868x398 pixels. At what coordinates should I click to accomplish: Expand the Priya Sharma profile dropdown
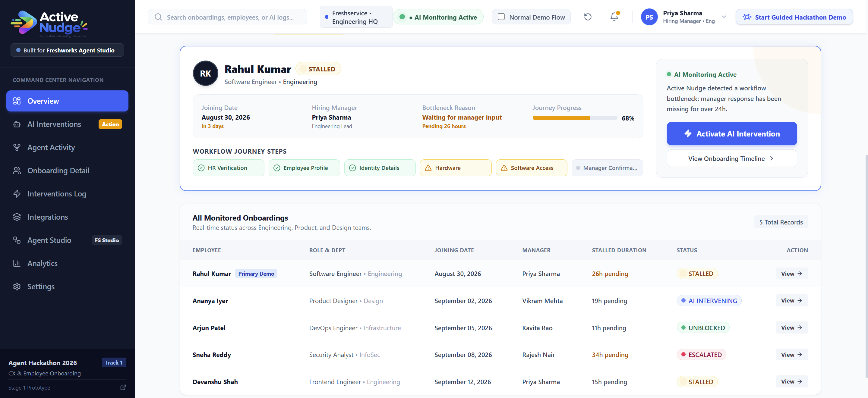[x=724, y=17]
